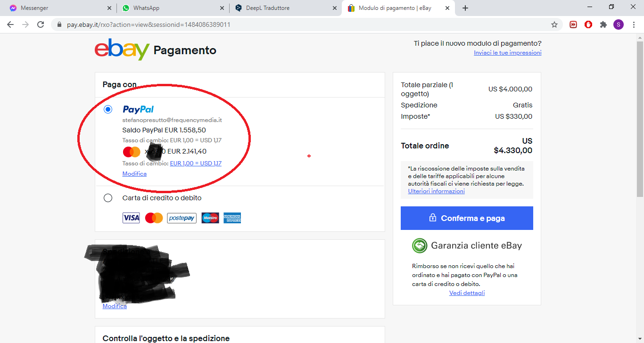Screen dimensions: 644x343
Task: Bookmark this page with the star icon
Action: (554, 24)
